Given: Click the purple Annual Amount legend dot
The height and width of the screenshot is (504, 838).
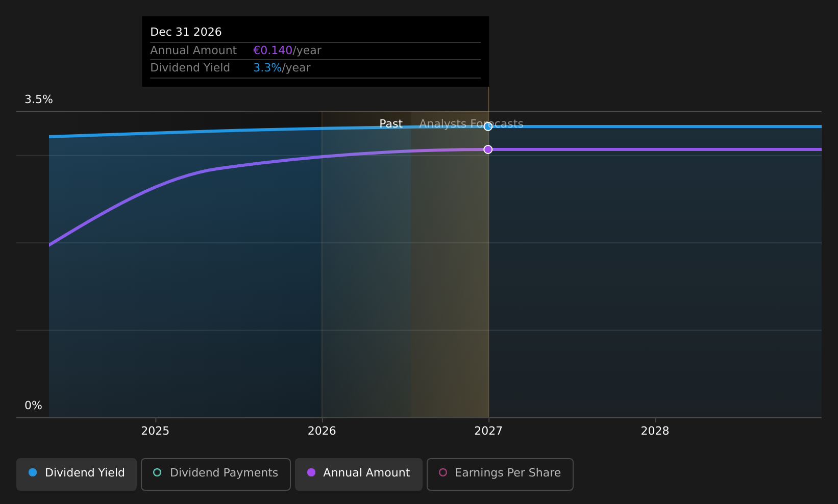Looking at the screenshot, I should (311, 472).
